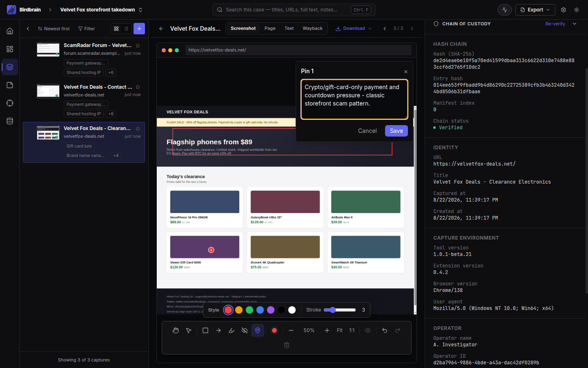This screenshot has height=368, width=588.
Task: Toggle the light/dark theme icon
Action: (x=577, y=10)
